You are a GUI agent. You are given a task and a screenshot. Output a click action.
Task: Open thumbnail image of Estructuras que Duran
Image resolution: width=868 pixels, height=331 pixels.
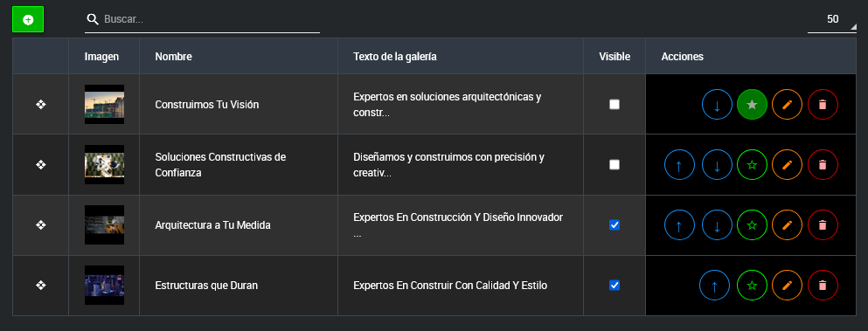coord(104,285)
